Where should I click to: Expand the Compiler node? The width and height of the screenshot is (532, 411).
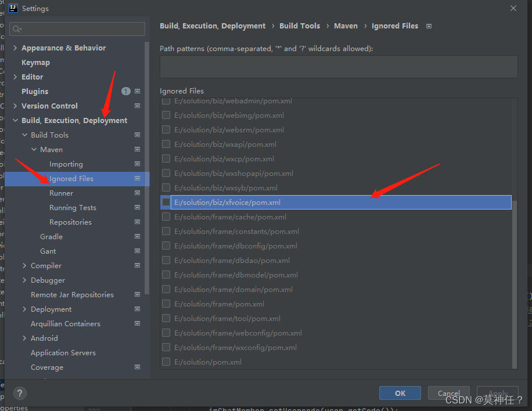[x=24, y=265]
